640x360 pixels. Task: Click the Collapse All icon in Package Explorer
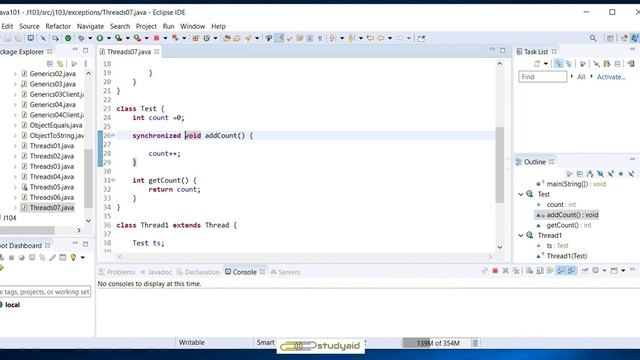click(50, 64)
